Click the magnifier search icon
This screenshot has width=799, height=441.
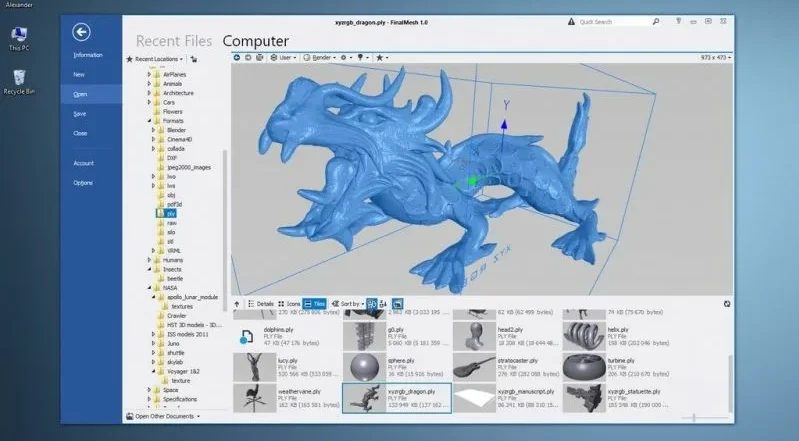click(x=656, y=21)
